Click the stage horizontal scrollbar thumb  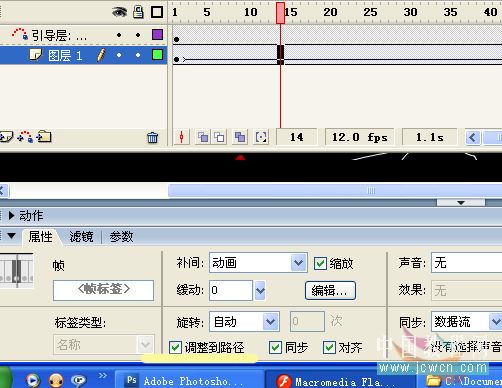pos(335,191)
